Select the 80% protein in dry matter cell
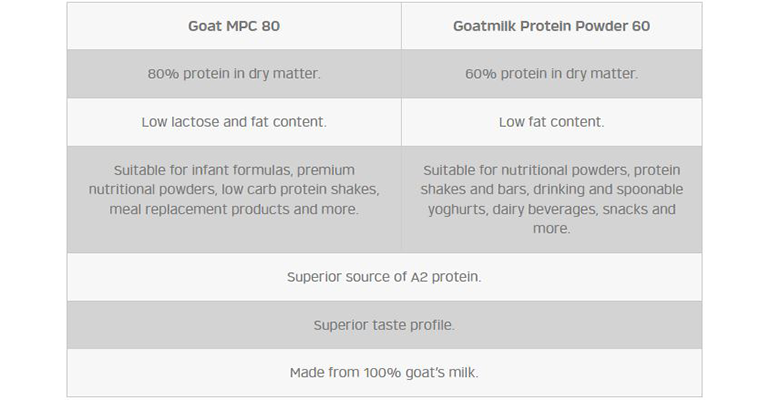 [234, 74]
